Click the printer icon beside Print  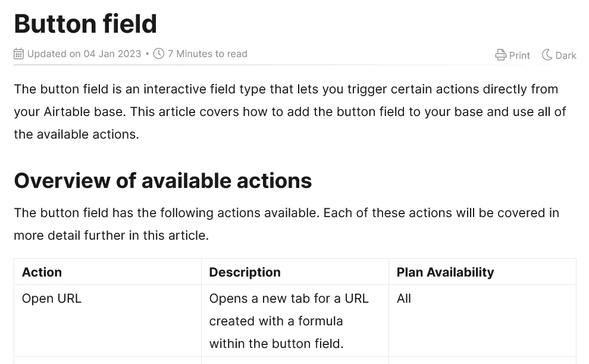click(500, 55)
